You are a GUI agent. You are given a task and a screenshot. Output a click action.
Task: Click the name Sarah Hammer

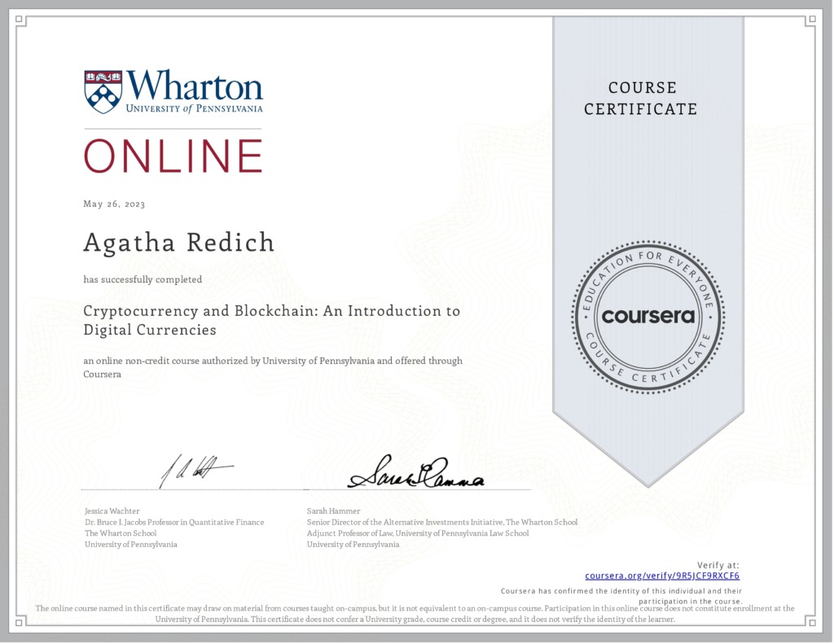(333, 511)
